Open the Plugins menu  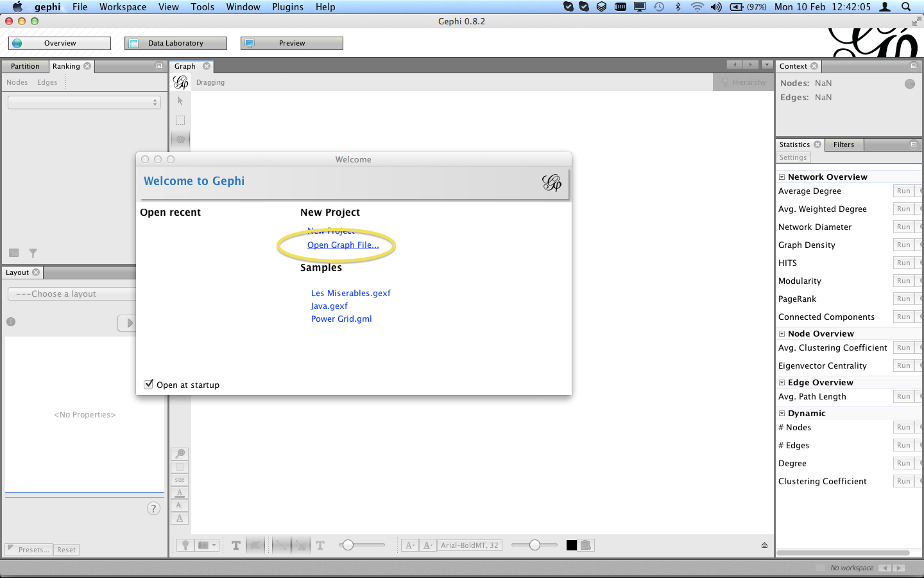pyautogui.click(x=287, y=6)
